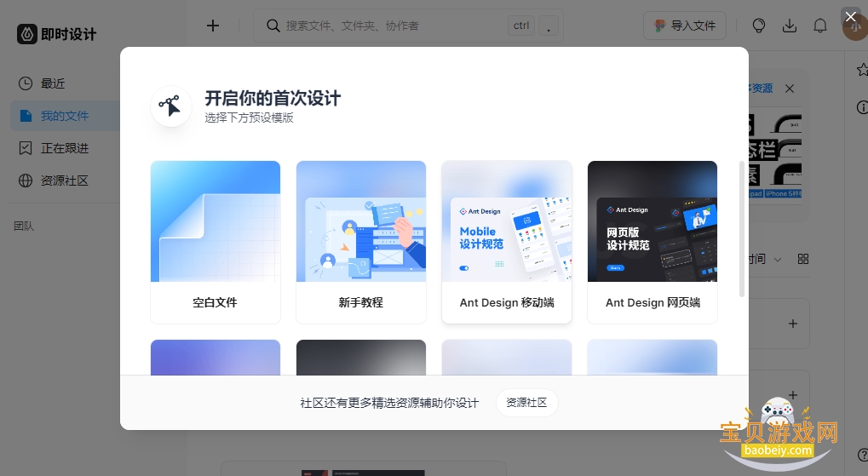Click the purple template thumbnail in second row

216,358
